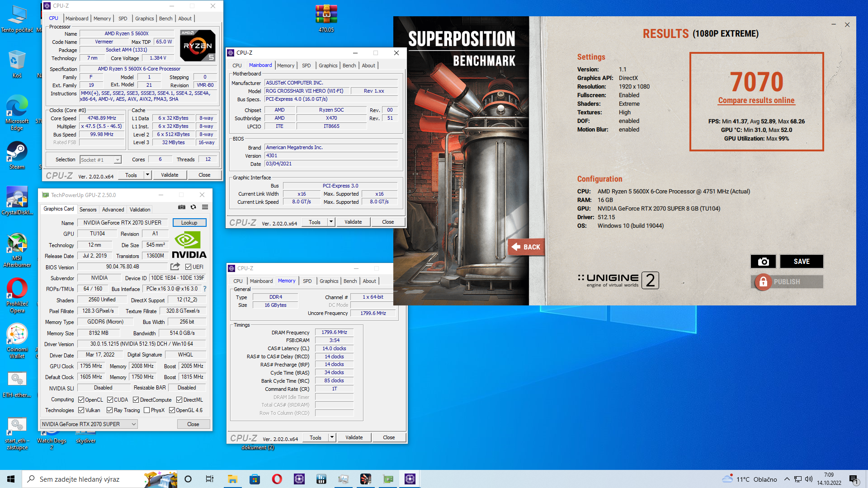Open notification center icon

(854, 479)
